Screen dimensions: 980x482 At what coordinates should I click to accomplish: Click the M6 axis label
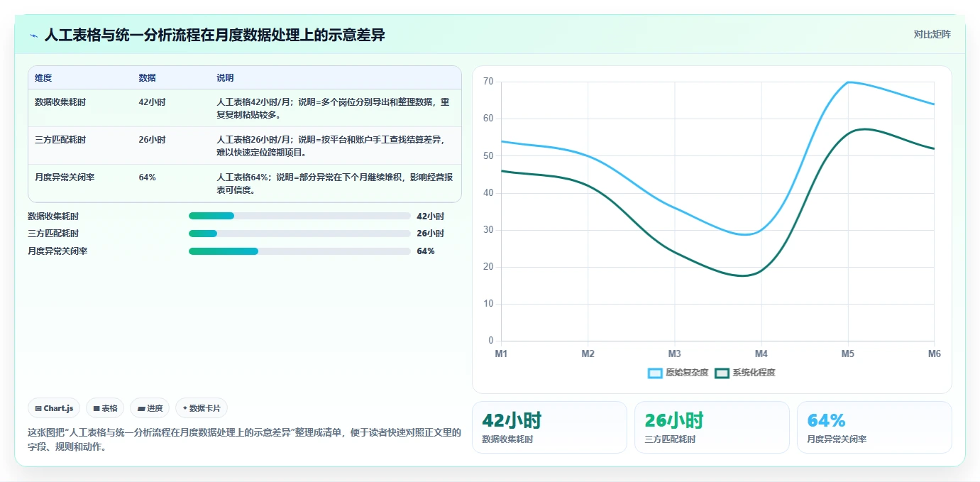coord(934,354)
